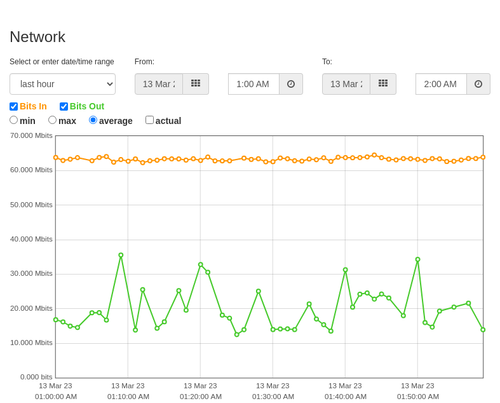
Task: Click the Bits Out peak point near 01:09
Action: [x=121, y=255]
